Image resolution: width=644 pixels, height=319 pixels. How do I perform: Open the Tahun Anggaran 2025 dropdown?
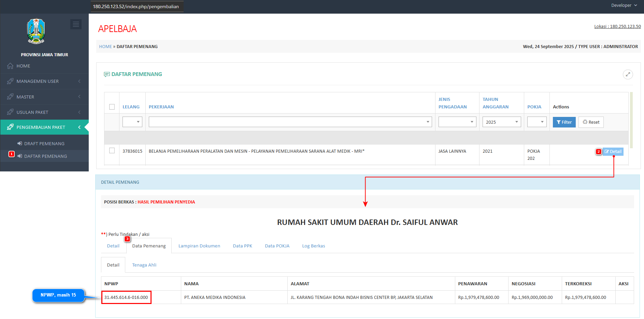click(501, 122)
